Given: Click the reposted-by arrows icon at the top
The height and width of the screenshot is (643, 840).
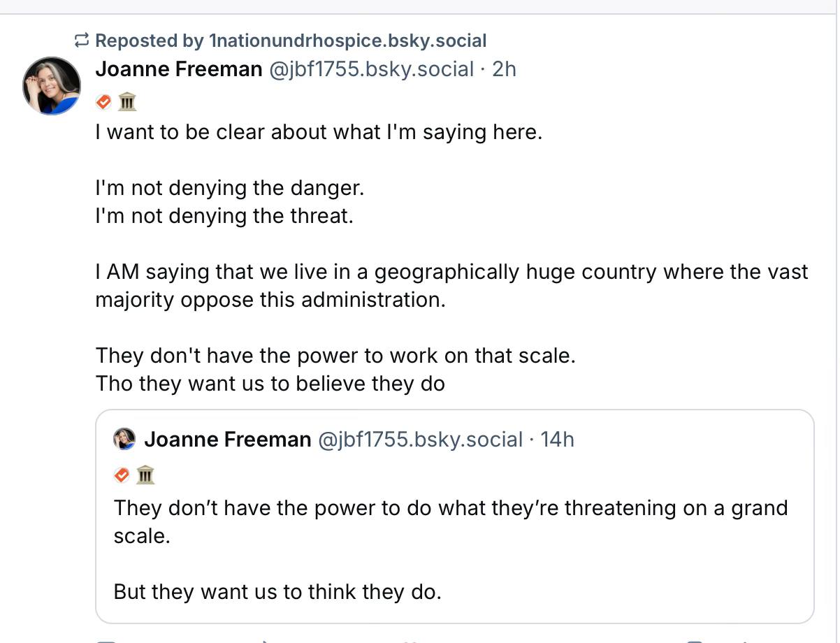Looking at the screenshot, I should click(x=82, y=40).
